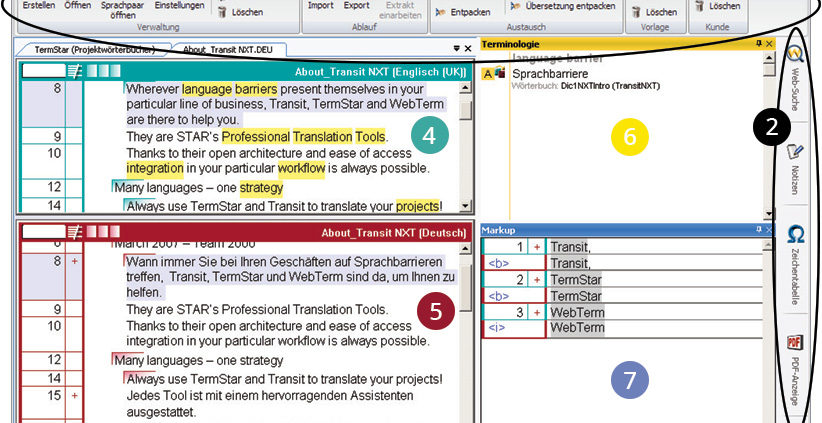Click the <i> tag of WebTerm markup
Image resolution: width=822 pixels, height=423 pixels.
point(496,329)
